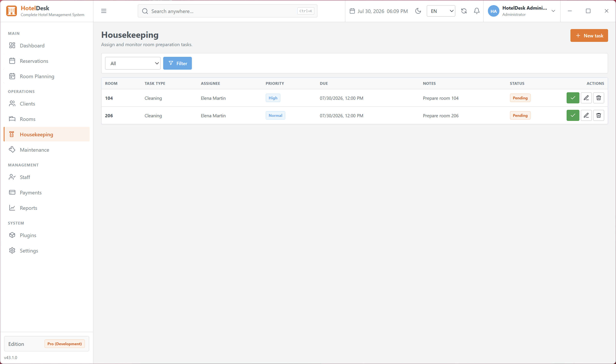616x364 pixels.
Task: Click the note 'Prepare room 104'
Action: tap(441, 98)
